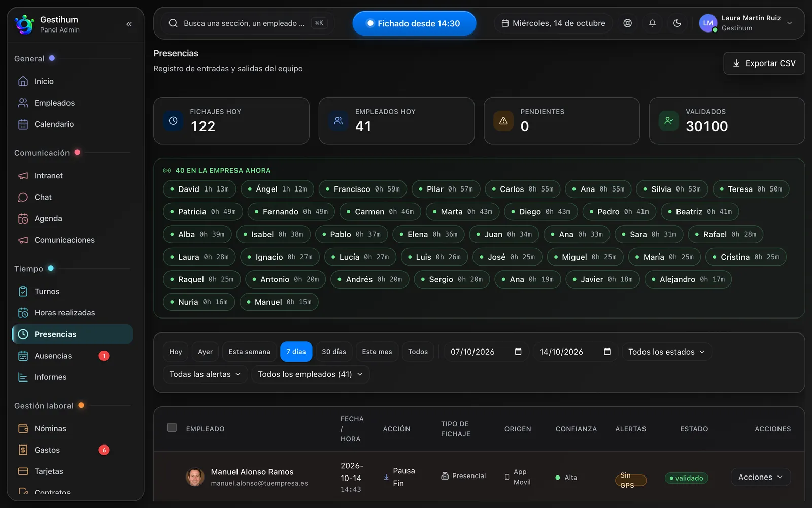This screenshot has width=812, height=508.
Task: Toggle dark mode moon icon
Action: [677, 23]
